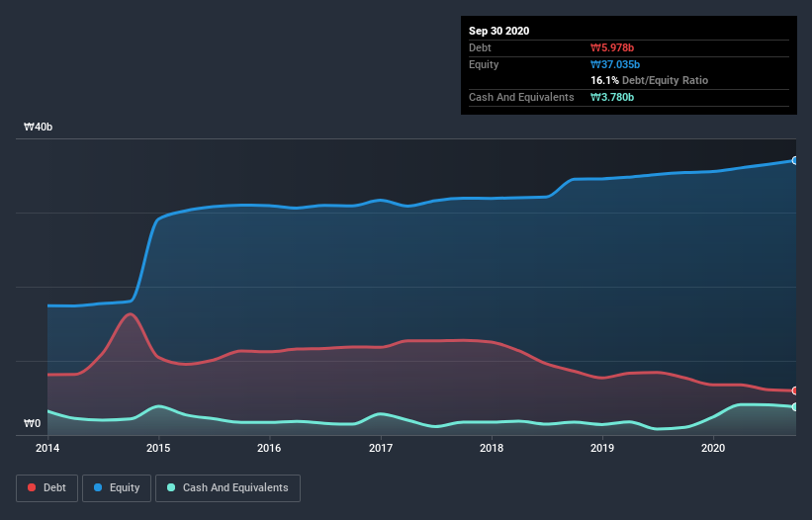This screenshot has height=520, width=812.
Task: Click the 16.1% Debt/Equity Ratio text
Action: tap(650, 80)
